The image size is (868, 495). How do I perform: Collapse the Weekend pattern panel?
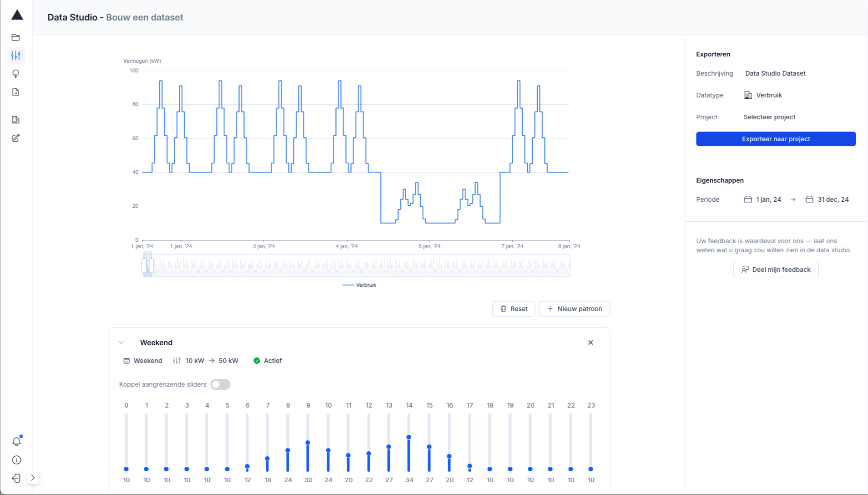[x=121, y=342]
